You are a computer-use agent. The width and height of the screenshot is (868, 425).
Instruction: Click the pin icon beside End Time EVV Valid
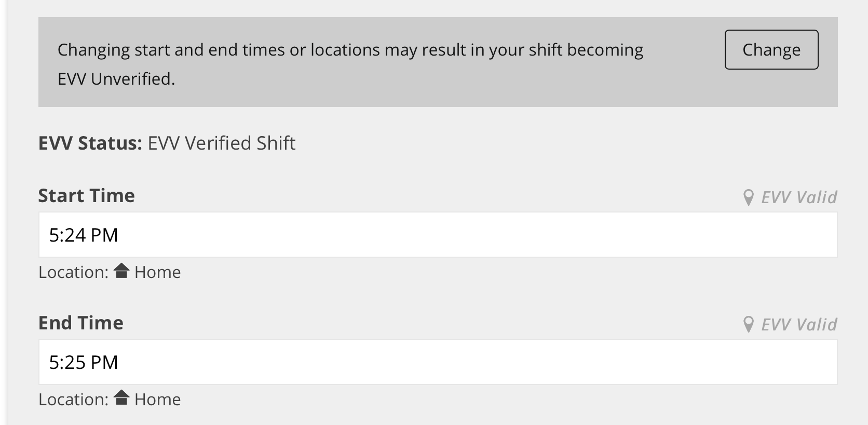click(x=748, y=325)
